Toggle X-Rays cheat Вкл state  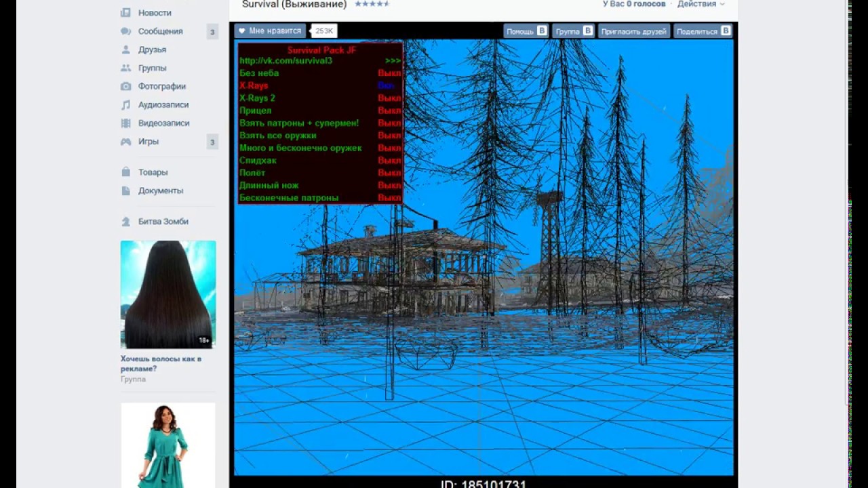point(386,85)
